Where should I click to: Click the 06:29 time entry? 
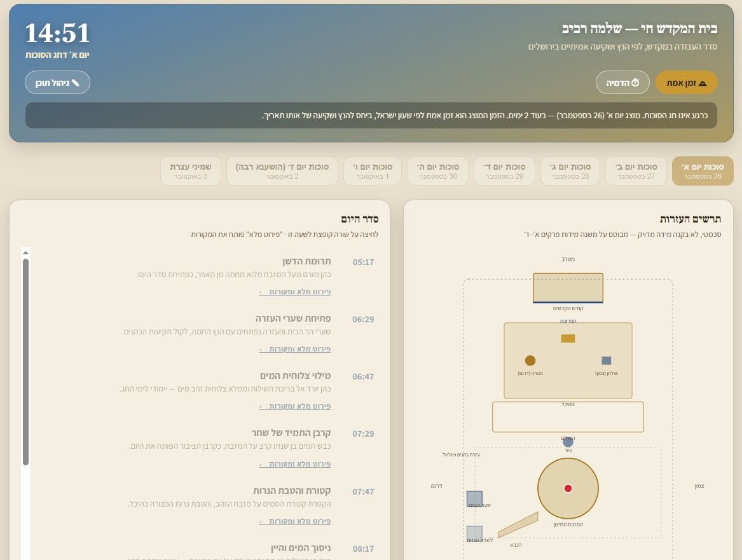363,319
